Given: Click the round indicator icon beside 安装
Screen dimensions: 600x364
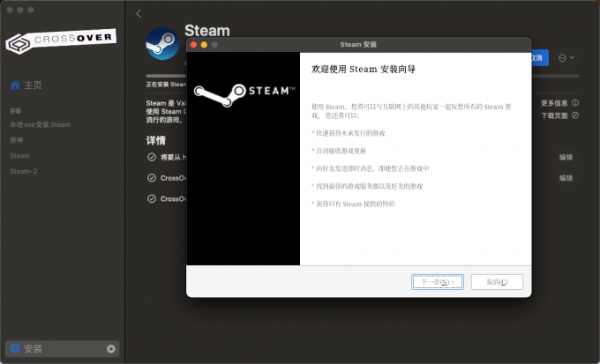Looking at the screenshot, I should [x=111, y=349].
